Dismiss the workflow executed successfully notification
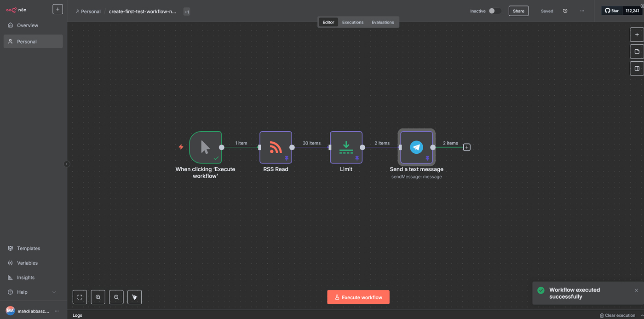 [x=636, y=290]
